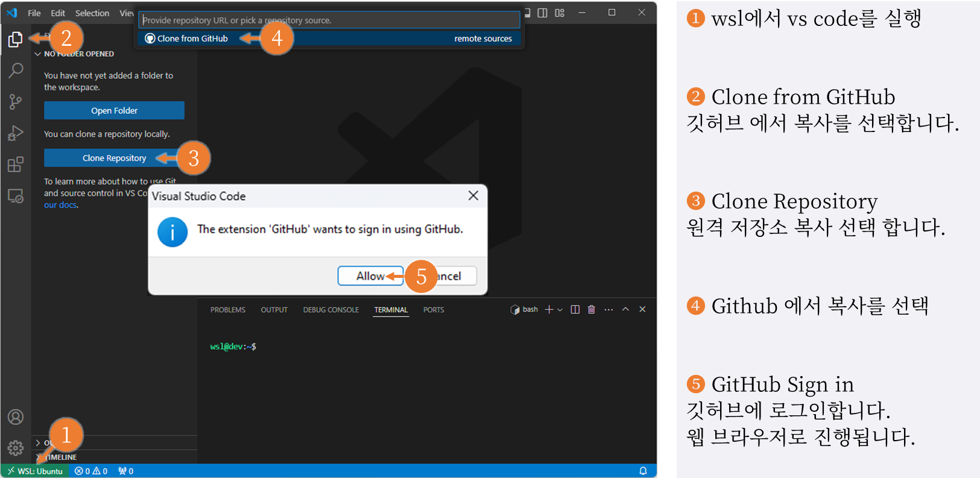This screenshot has height=478, width=980.
Task: Open the Explorer view in activity bar
Action: coord(16,39)
